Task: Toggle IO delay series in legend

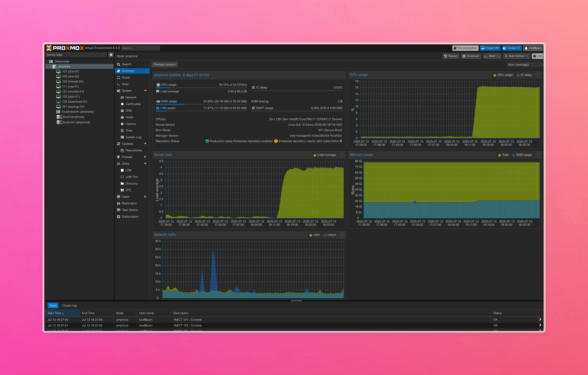Action: click(x=525, y=75)
